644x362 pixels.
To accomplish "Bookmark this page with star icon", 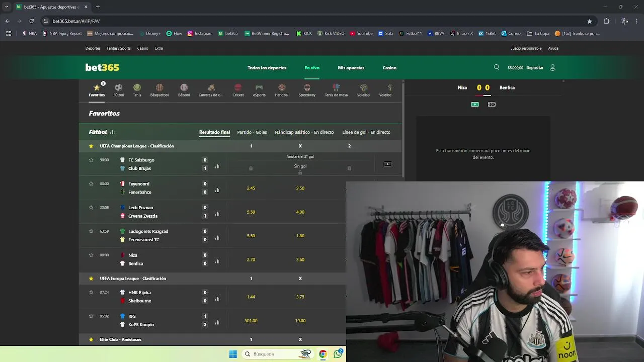I will [x=590, y=21].
